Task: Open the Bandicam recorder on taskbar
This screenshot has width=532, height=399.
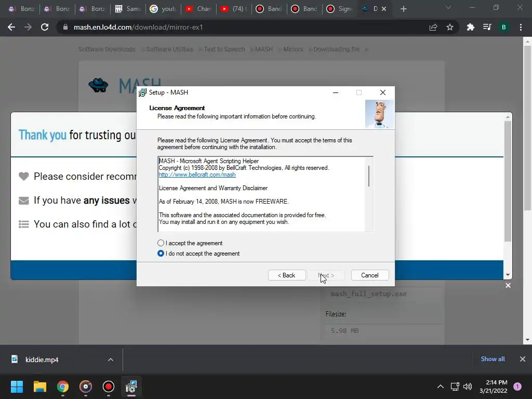Action: tap(108, 387)
